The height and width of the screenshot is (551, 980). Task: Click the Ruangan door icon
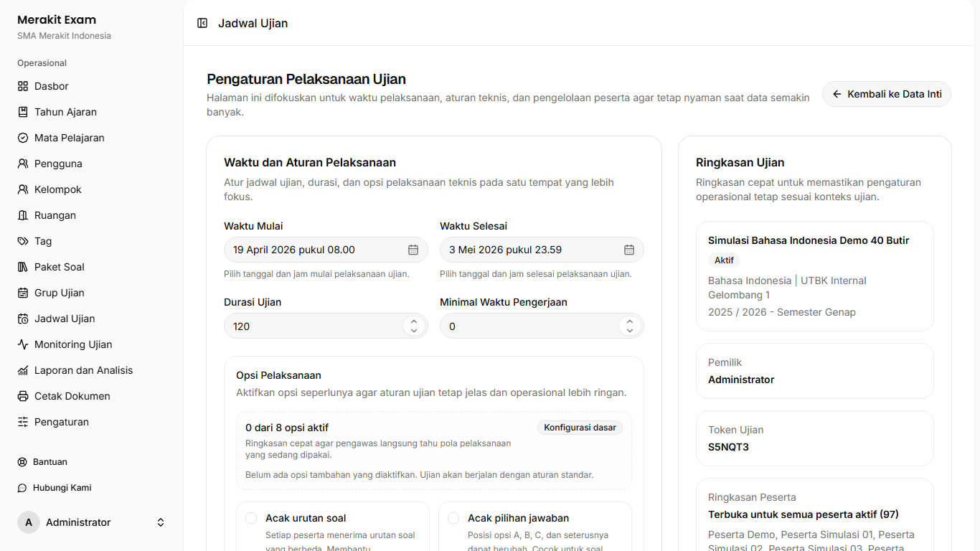coord(23,215)
